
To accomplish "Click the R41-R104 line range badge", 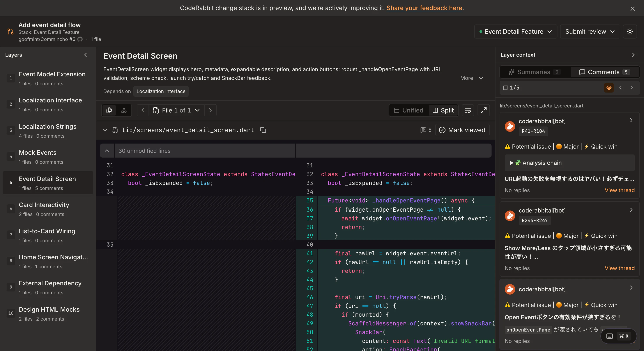I will pyautogui.click(x=533, y=131).
